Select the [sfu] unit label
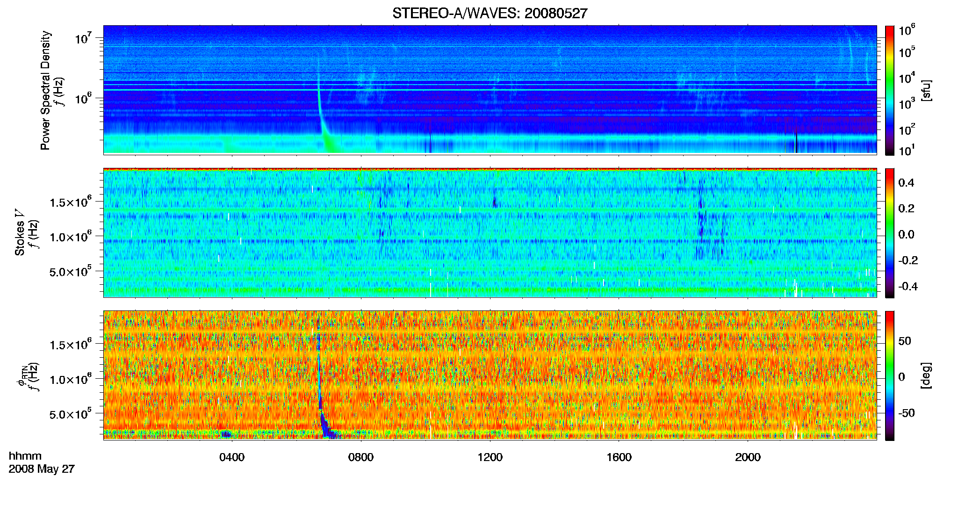This screenshot has height=505, width=980. pos(926,91)
